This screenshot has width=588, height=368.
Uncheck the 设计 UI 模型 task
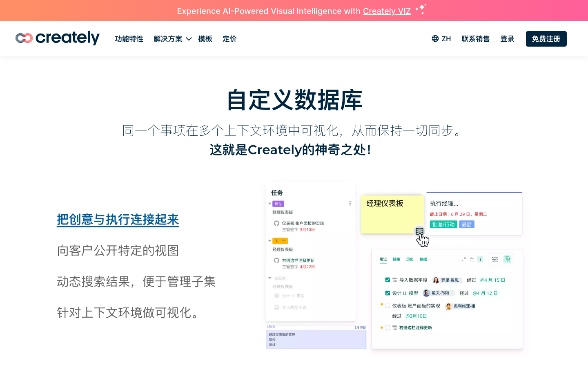[388, 293]
